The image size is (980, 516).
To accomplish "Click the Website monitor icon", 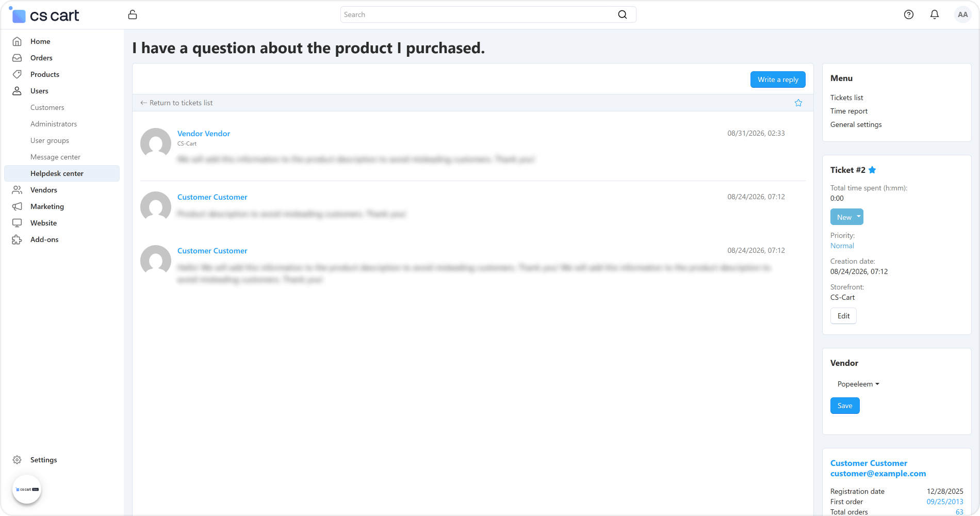I will tap(17, 223).
